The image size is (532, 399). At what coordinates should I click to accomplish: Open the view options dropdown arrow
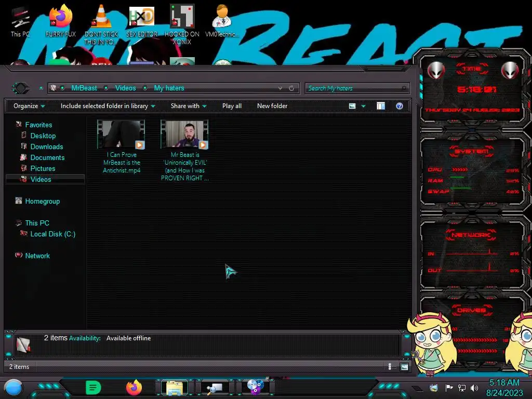[x=363, y=106]
